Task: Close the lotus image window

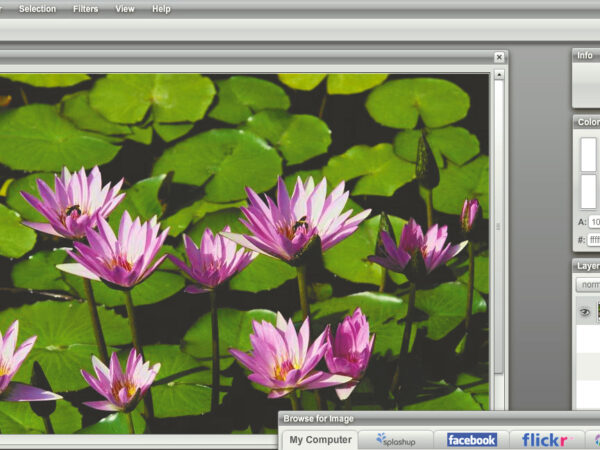Action: (x=499, y=58)
